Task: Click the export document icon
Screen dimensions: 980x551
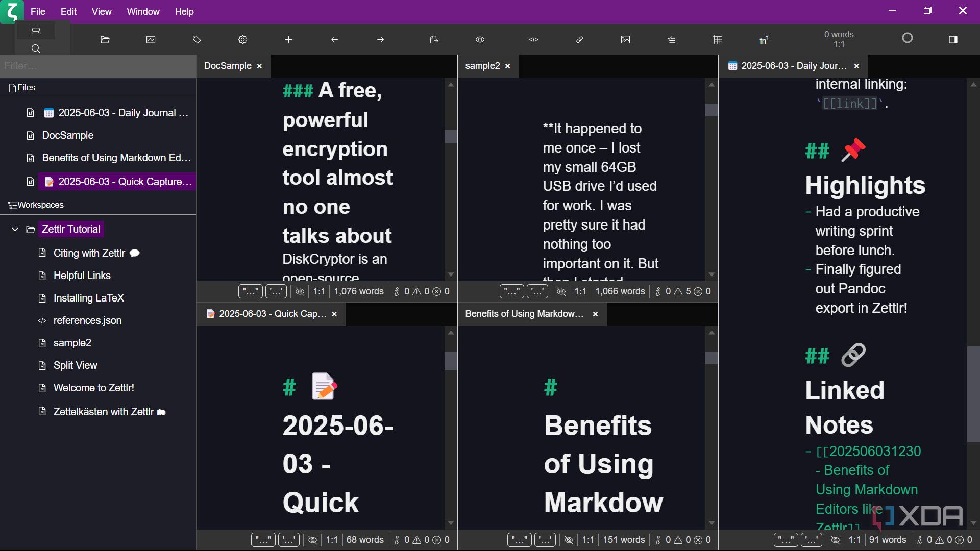Action: (x=434, y=40)
